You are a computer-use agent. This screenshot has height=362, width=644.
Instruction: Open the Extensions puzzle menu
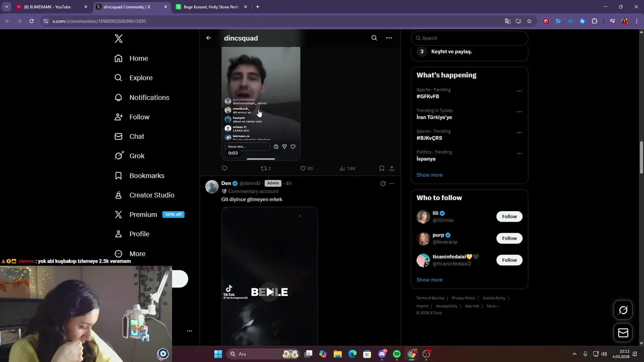pyautogui.click(x=595, y=21)
